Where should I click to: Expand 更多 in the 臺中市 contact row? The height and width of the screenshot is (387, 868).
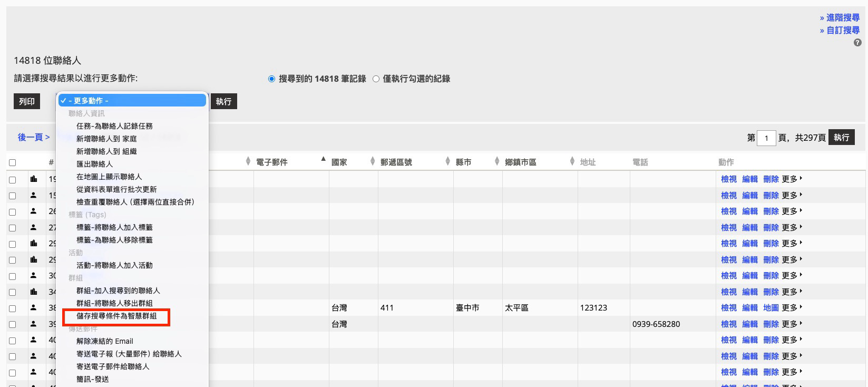point(792,308)
